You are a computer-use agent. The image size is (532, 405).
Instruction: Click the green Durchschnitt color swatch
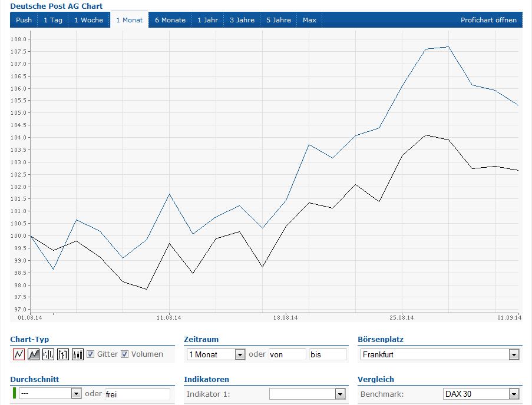[14, 393]
